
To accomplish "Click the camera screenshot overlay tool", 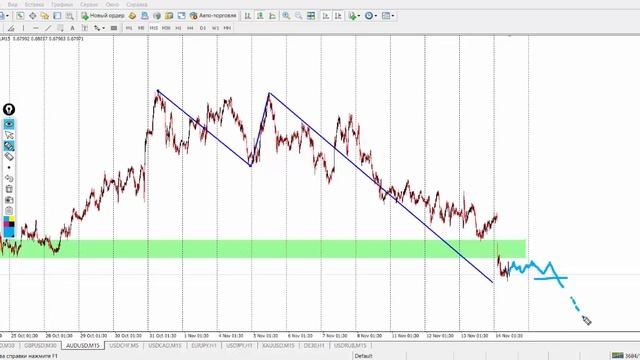I will pos(9,200).
